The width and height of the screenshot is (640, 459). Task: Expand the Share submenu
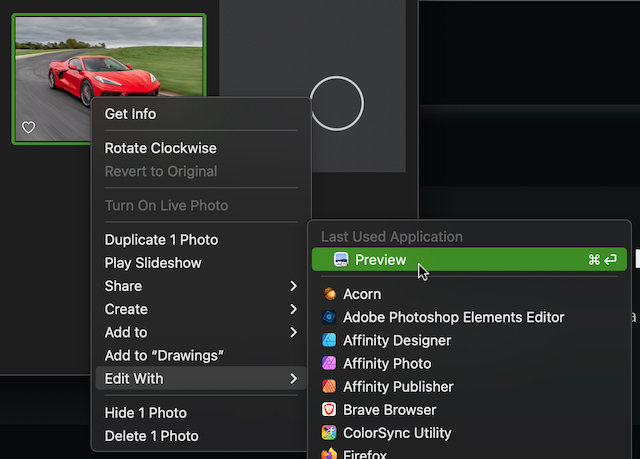(x=200, y=286)
